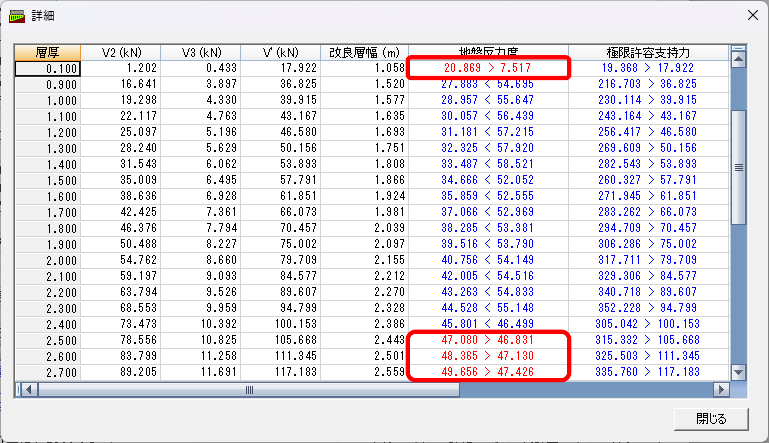Click the horizontal scrollbar left arrow
The width and height of the screenshot is (769, 443).
[28, 390]
